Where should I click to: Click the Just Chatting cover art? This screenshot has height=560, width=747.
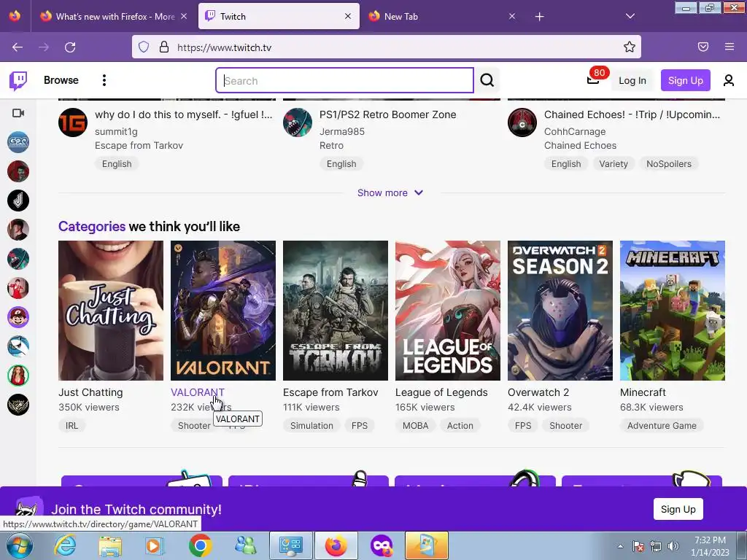click(x=111, y=311)
